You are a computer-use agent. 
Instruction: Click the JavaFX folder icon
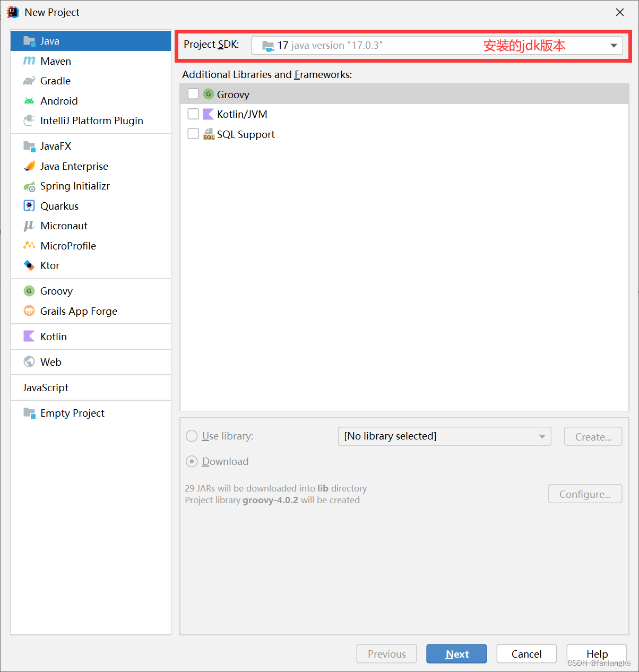pos(29,146)
